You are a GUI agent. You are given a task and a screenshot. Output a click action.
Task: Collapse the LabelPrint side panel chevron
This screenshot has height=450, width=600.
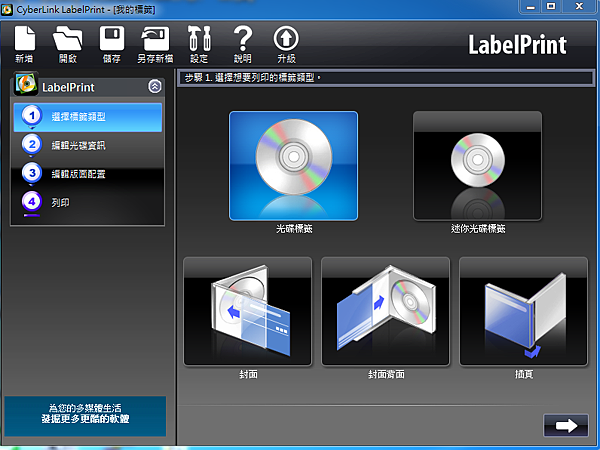(155, 86)
